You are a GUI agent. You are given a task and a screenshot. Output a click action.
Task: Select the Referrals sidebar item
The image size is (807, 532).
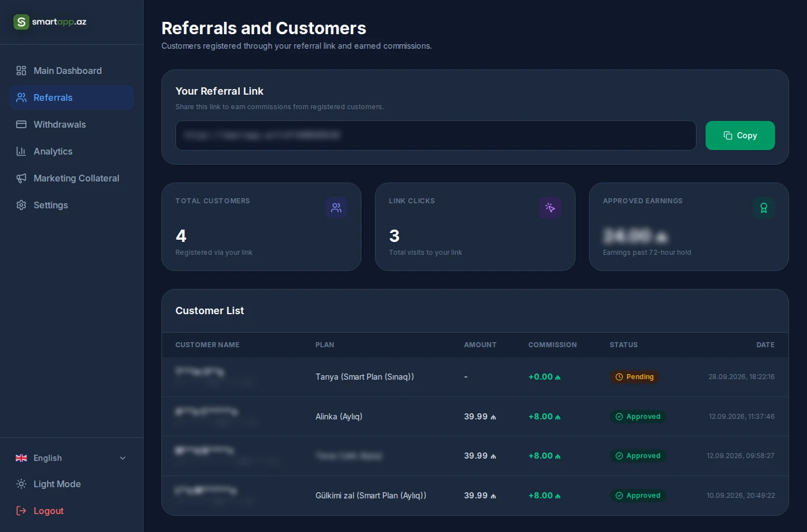(72, 97)
